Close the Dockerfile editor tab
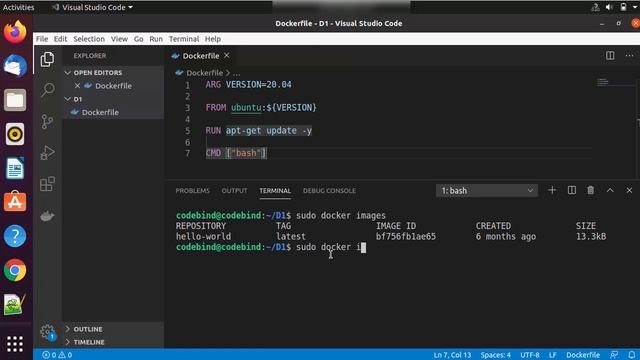The image size is (640, 360). (x=227, y=55)
